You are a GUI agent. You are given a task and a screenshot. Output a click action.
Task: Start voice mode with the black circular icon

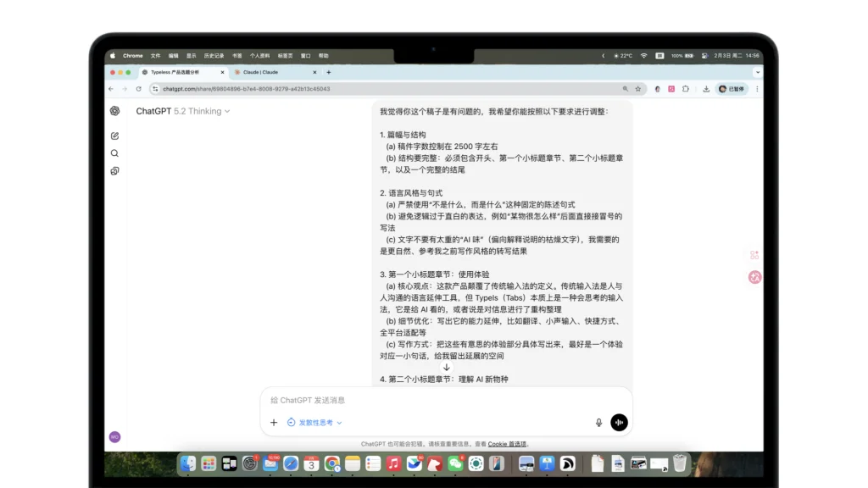click(619, 422)
